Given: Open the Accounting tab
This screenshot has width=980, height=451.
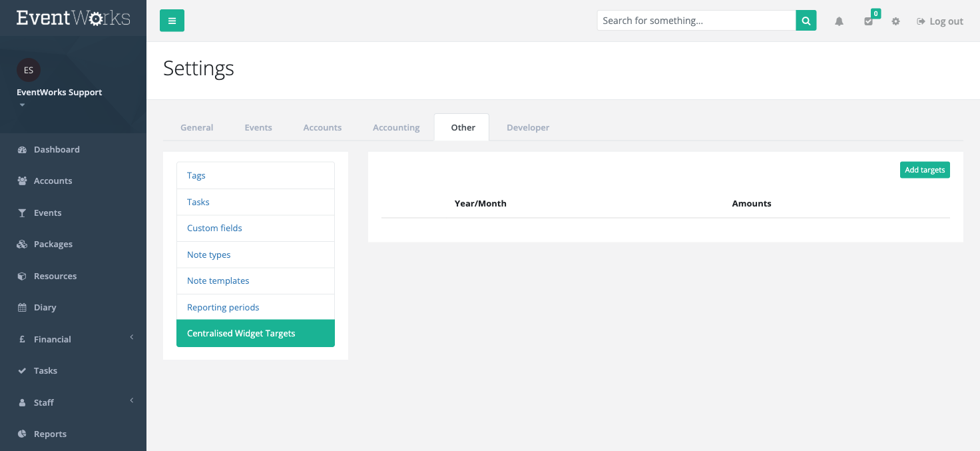Looking at the screenshot, I should 396,127.
